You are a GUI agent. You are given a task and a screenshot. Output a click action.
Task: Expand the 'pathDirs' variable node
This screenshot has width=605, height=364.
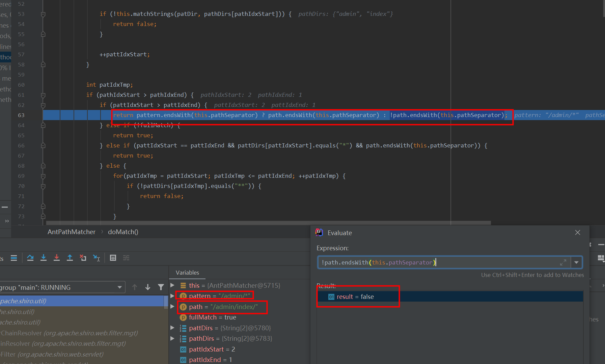(172, 338)
